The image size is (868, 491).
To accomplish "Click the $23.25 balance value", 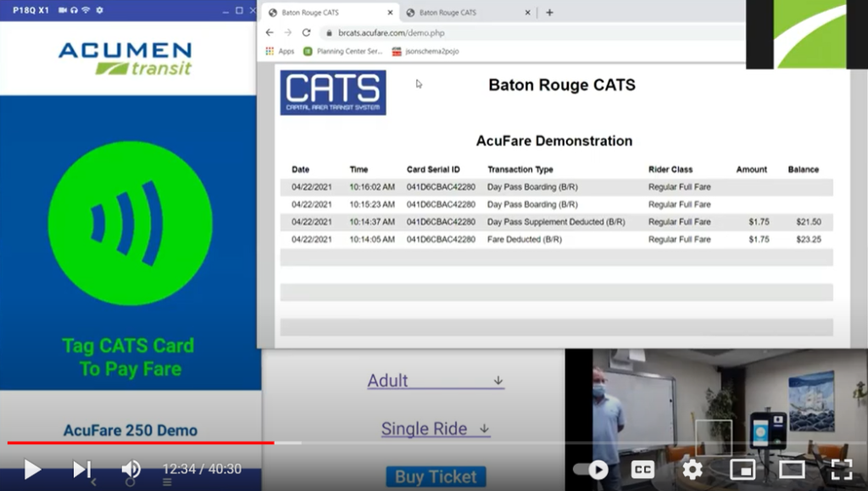I will pyautogui.click(x=809, y=239).
